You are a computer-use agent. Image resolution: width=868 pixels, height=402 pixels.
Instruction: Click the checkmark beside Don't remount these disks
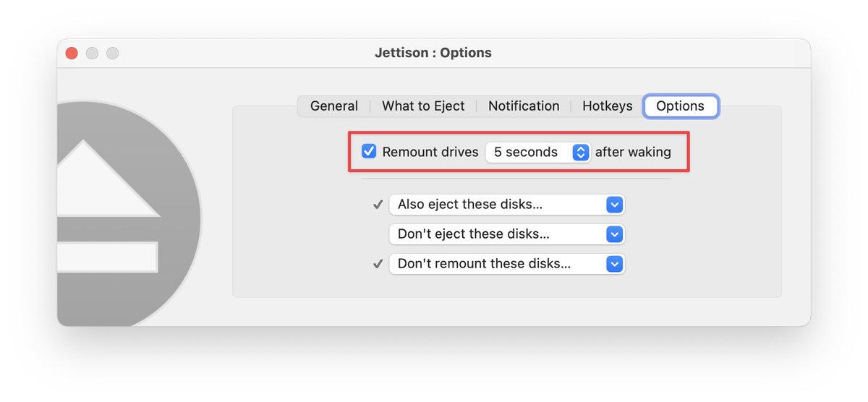coord(378,264)
